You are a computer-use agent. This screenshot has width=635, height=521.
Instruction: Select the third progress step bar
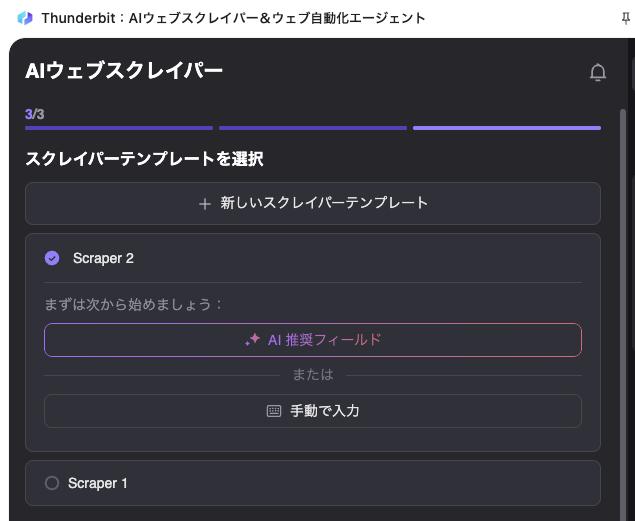506,128
